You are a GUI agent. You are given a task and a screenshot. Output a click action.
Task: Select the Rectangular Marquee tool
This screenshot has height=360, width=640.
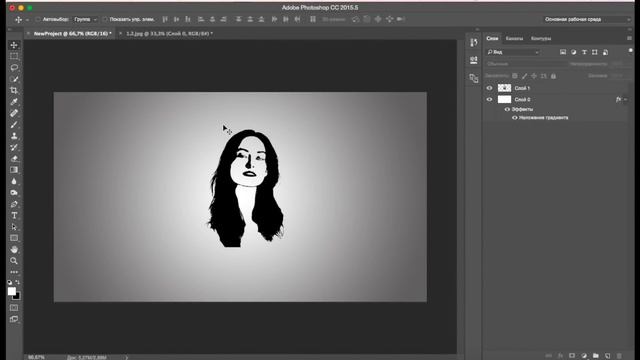pyautogui.click(x=14, y=56)
